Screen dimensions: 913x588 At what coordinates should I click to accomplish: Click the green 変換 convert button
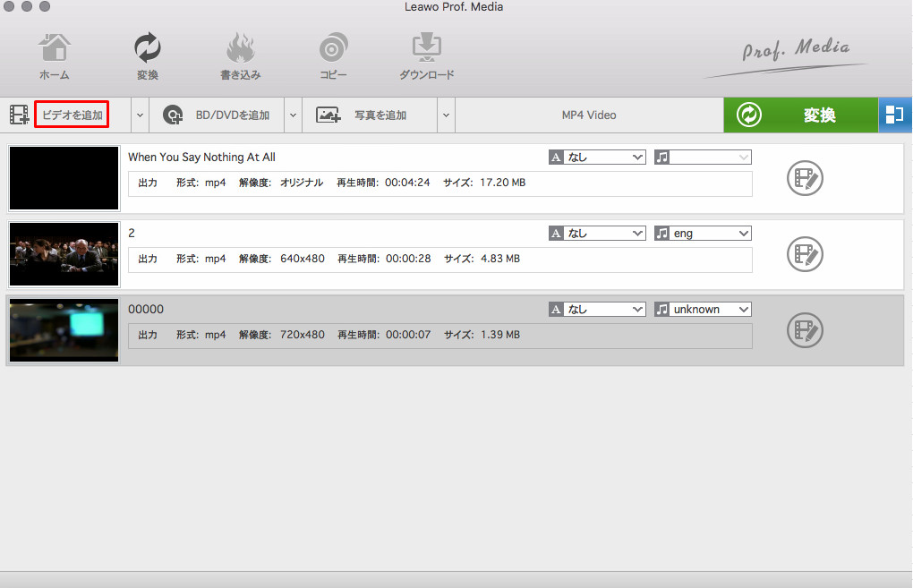click(800, 115)
